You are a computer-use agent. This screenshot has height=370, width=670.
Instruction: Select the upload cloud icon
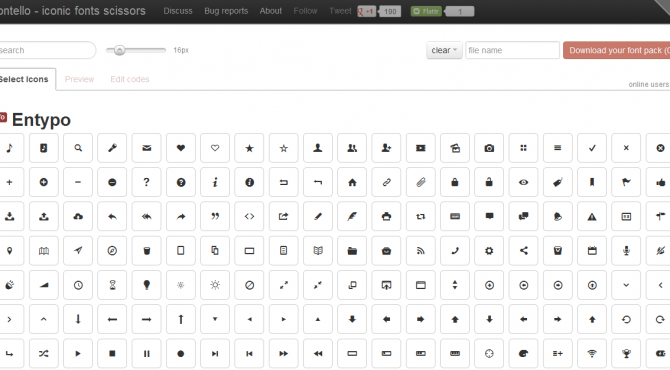click(78, 217)
